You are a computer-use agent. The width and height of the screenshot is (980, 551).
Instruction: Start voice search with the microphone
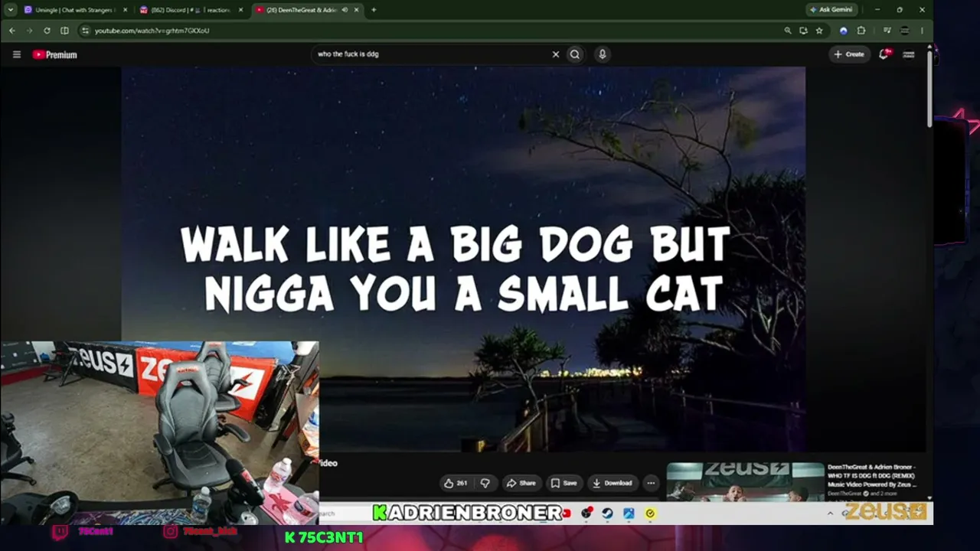(603, 54)
